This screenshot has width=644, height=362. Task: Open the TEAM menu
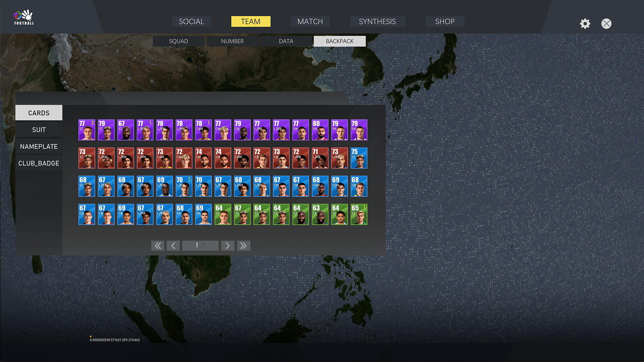(251, 21)
